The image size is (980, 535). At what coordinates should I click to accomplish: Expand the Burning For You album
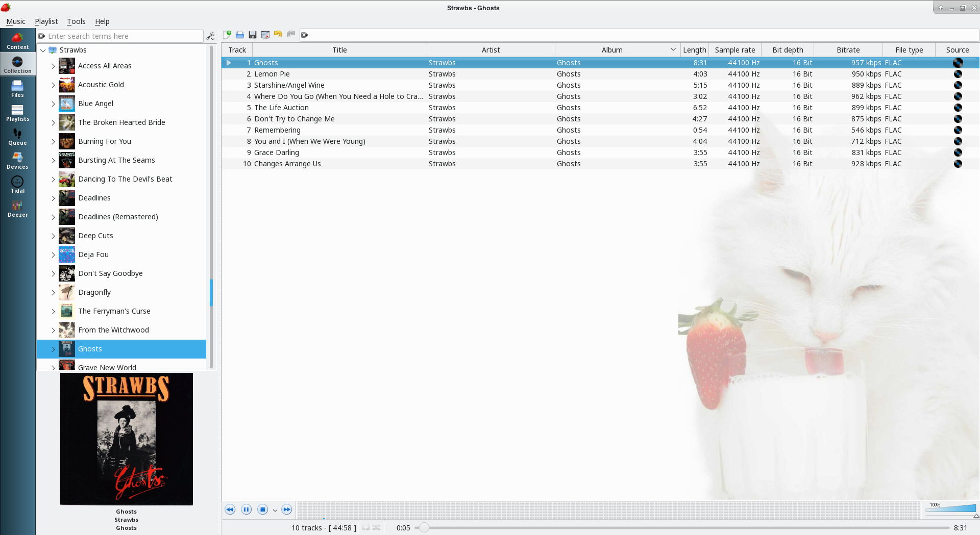tap(53, 142)
